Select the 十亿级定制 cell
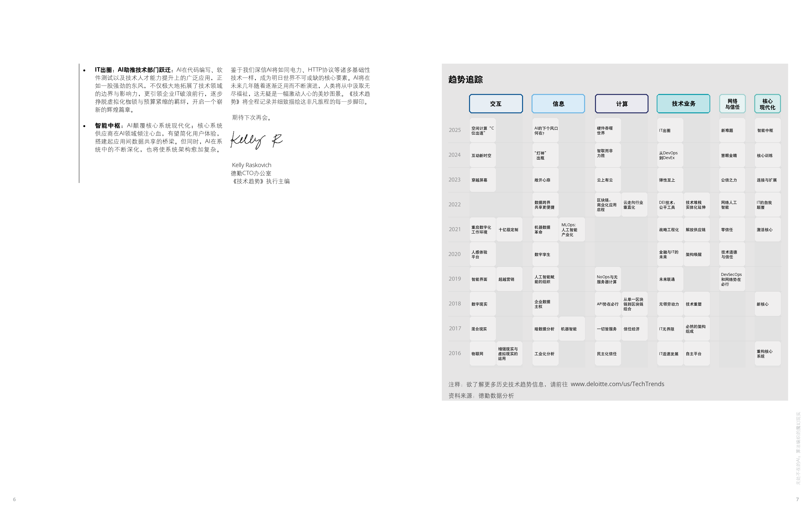 coord(509,229)
